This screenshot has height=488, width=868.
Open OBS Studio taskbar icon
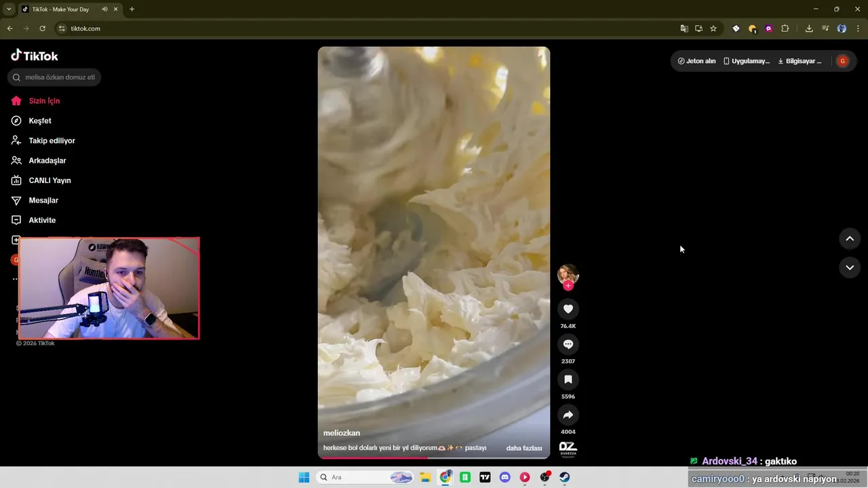tap(545, 477)
